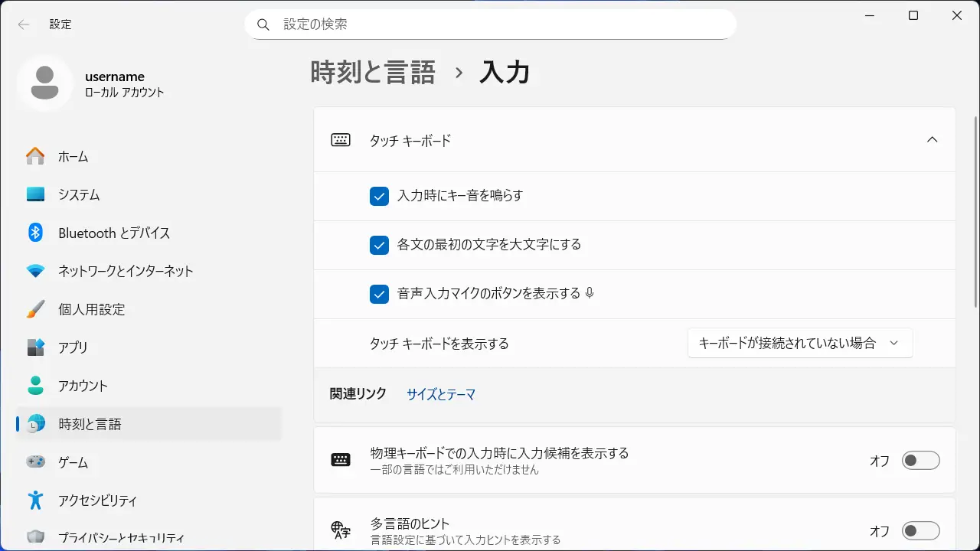
Task: Click 時刻と言語 in the breadcrumb header
Action: [x=373, y=73]
